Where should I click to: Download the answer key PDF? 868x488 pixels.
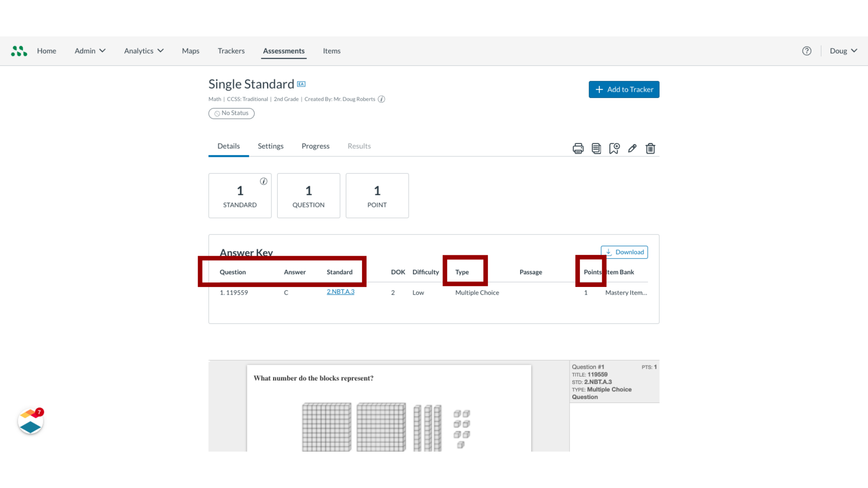click(x=624, y=251)
